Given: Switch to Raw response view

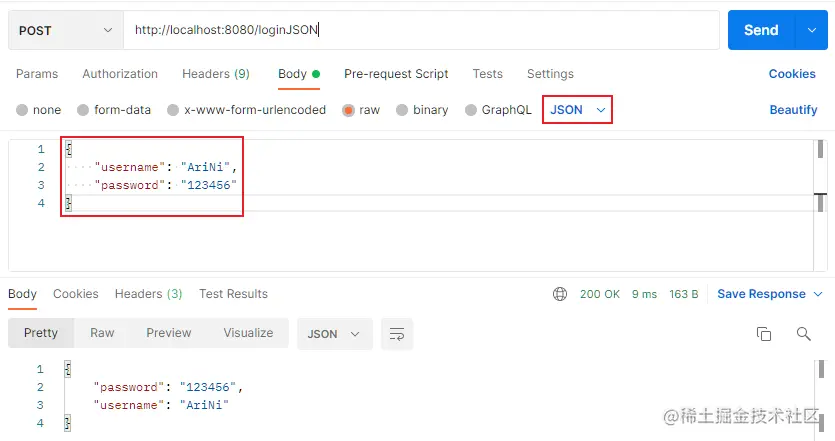Looking at the screenshot, I should (x=102, y=333).
